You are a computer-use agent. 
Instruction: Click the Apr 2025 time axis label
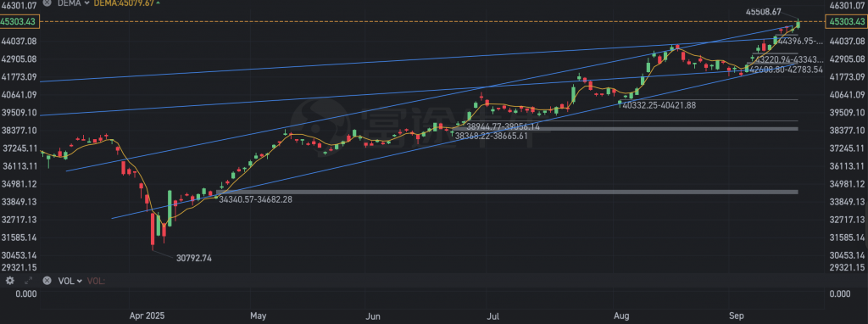click(x=147, y=316)
